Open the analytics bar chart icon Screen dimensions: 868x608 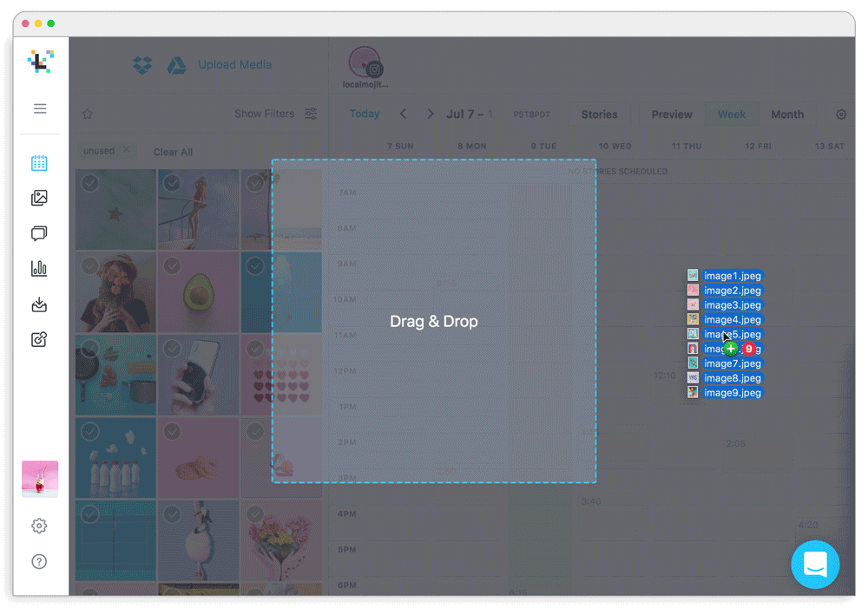click(x=39, y=268)
